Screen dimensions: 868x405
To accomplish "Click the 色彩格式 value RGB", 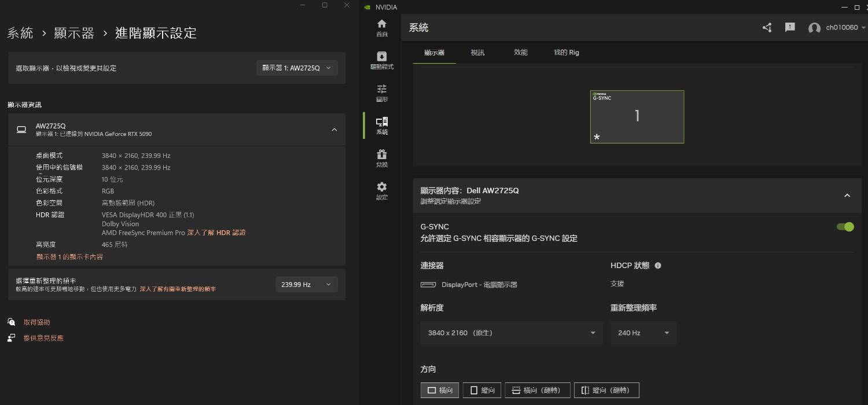I will (x=108, y=191).
